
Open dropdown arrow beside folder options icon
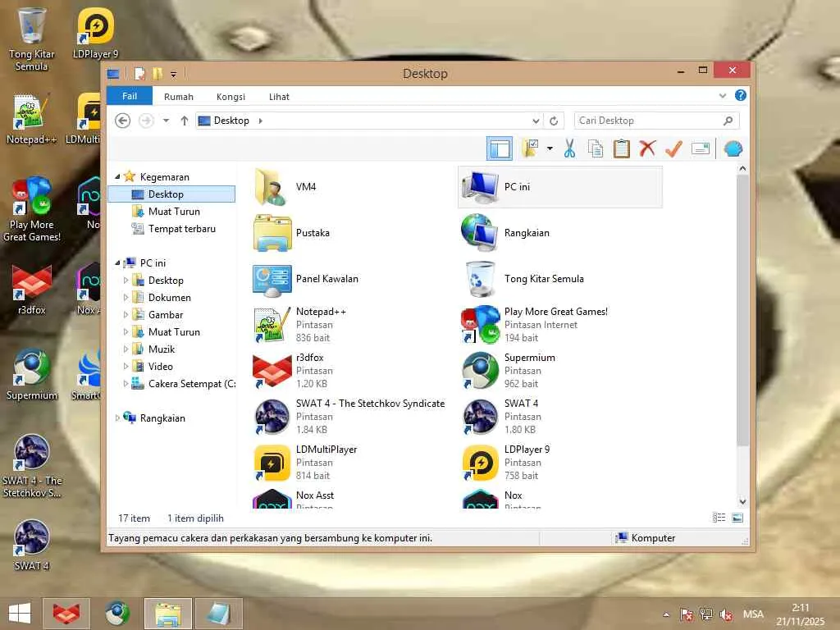(550, 148)
